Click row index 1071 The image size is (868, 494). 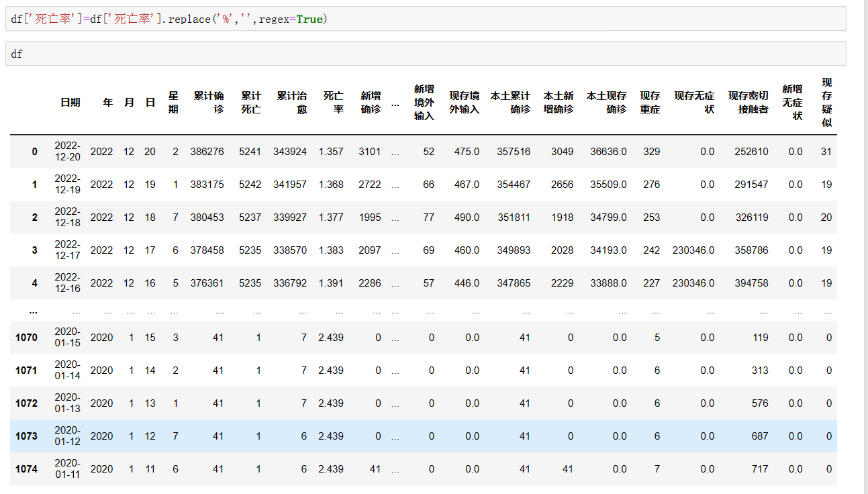pos(27,370)
